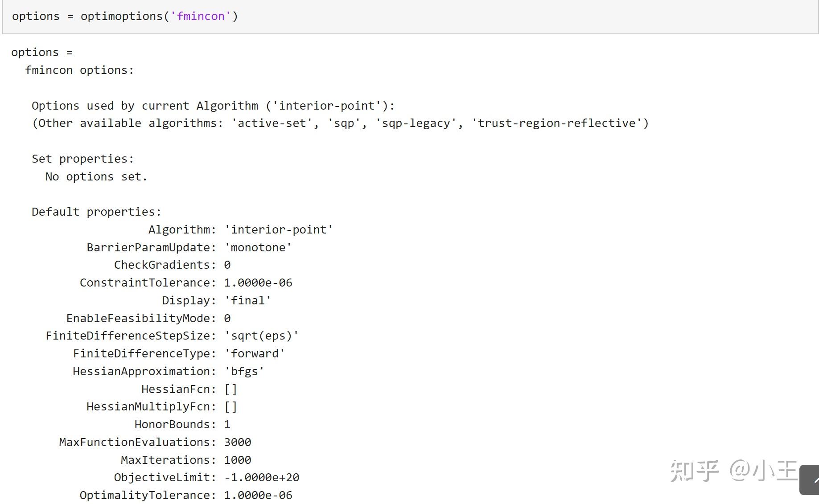Click the 'fmincon' string in code block
Viewport: 819px width, 504px height.
pyautogui.click(x=201, y=16)
